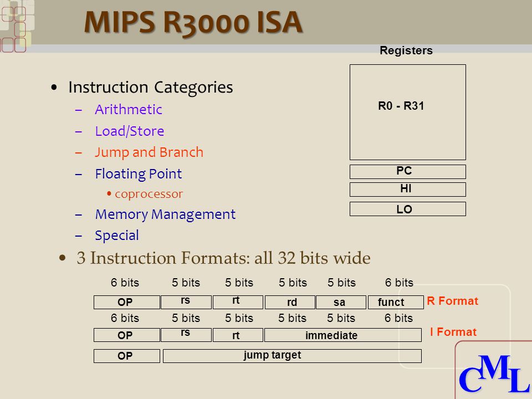Click the 'PC' register box

pyautogui.click(x=408, y=172)
